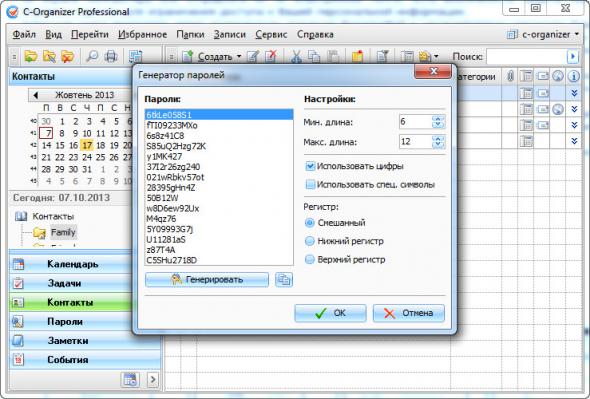Expand the highlighted grid row's double chevron

(574, 93)
